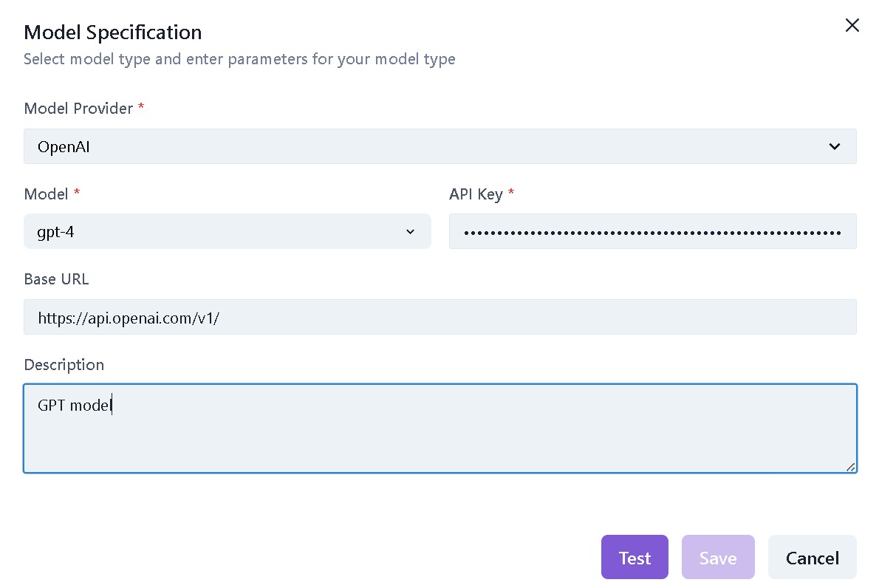This screenshot has width=879, height=588.
Task: Click into the Base URL input field
Action: coord(439,317)
